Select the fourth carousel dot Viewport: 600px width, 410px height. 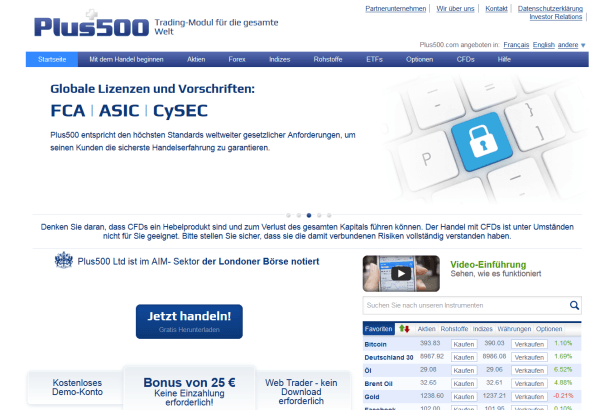[319, 215]
